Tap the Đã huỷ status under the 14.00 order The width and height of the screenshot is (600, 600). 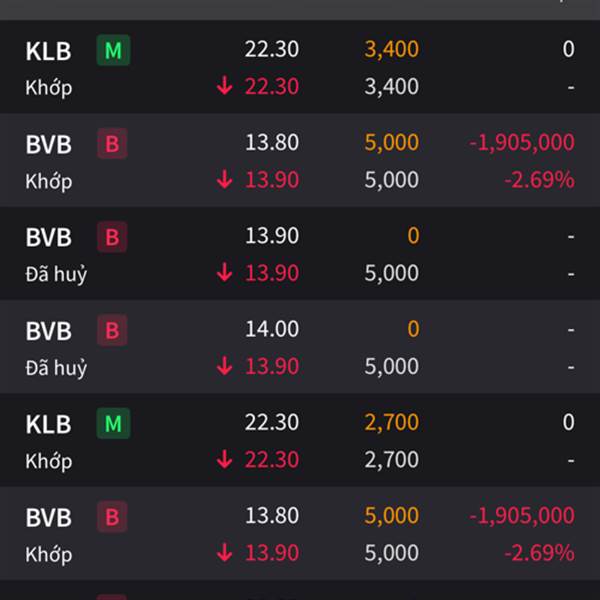[x=56, y=367]
